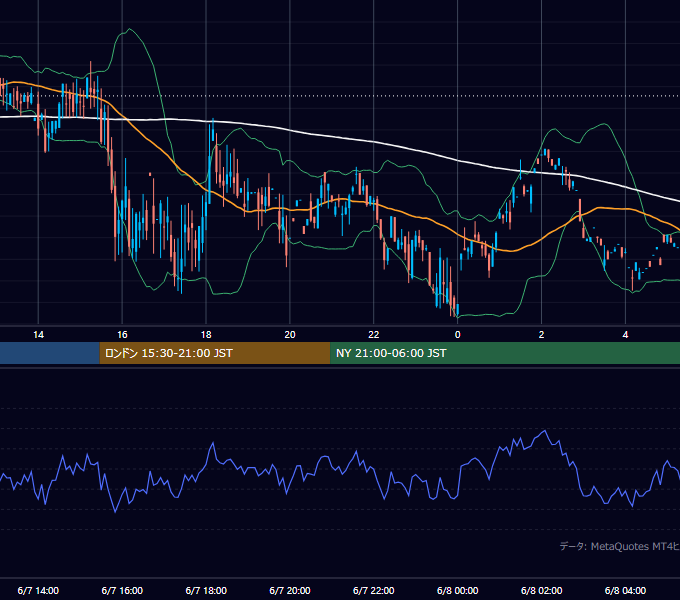Click the 18 hour axis label

(x=206, y=335)
